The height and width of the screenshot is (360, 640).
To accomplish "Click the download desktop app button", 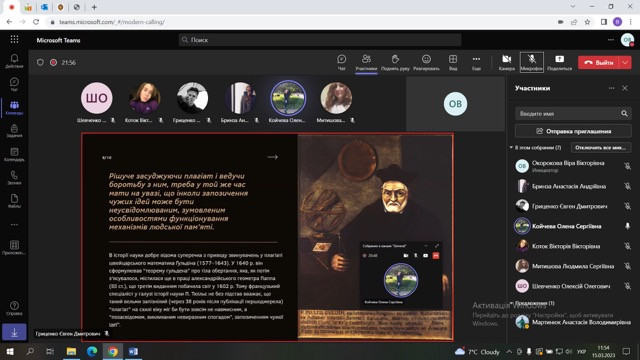I will (14, 332).
